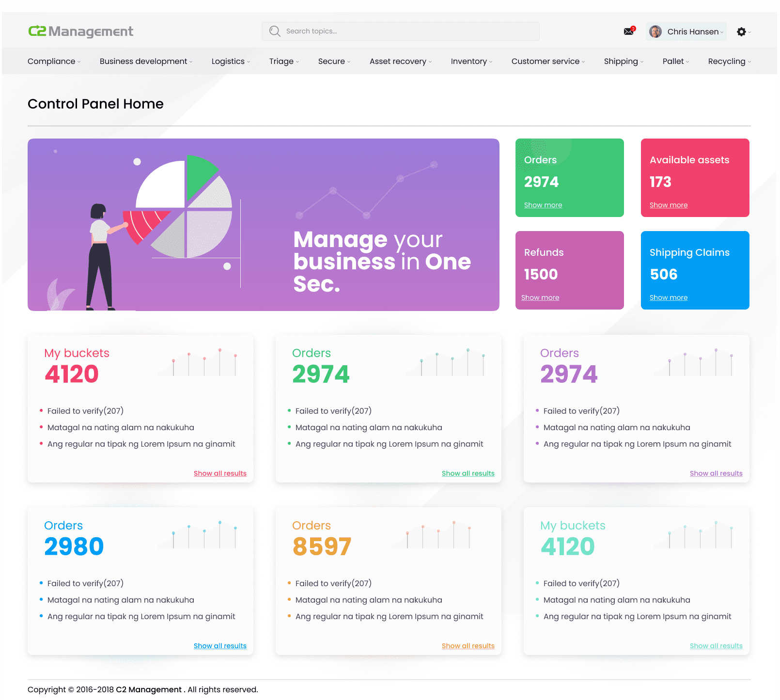
Task: Open the mail notifications envelope icon
Action: click(629, 31)
